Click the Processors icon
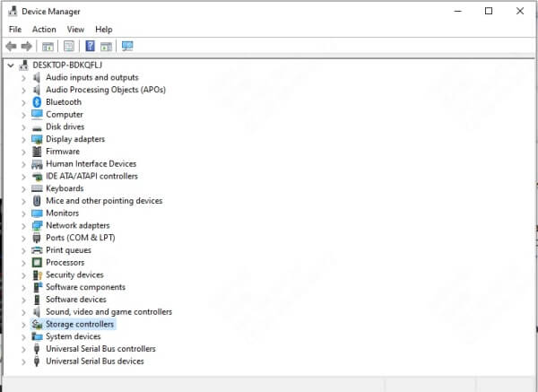Viewport: 538px width, 392px height. click(37, 263)
